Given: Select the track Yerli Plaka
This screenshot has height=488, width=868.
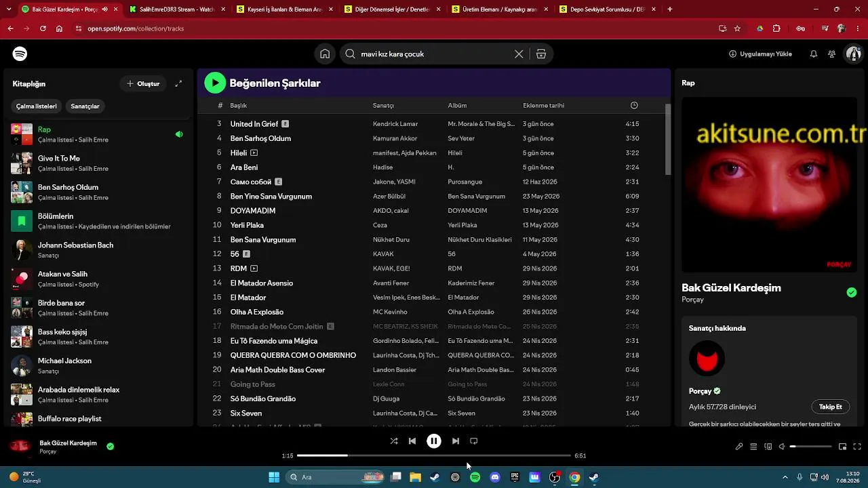Looking at the screenshot, I should 247,225.
